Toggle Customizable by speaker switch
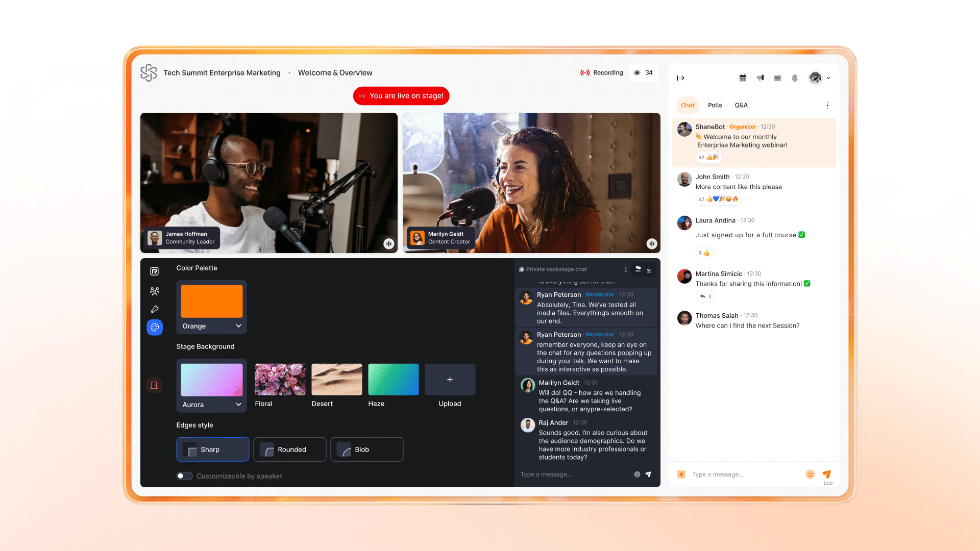Screen dimensions: 980x551 click(183, 475)
